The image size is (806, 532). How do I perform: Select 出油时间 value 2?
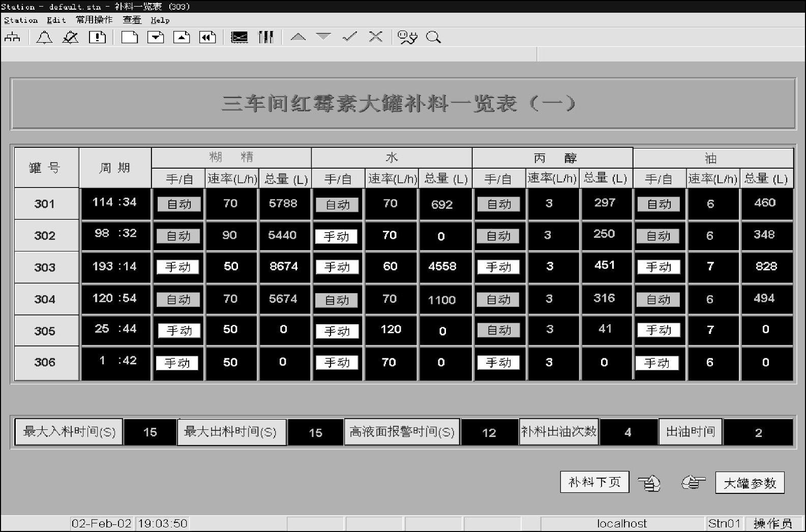[x=758, y=432]
